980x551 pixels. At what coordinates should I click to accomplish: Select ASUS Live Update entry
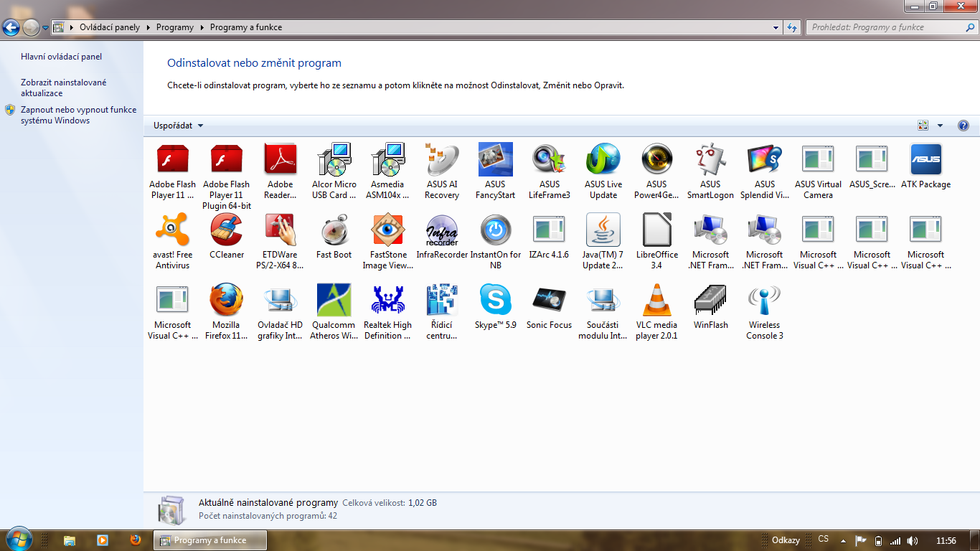point(603,171)
